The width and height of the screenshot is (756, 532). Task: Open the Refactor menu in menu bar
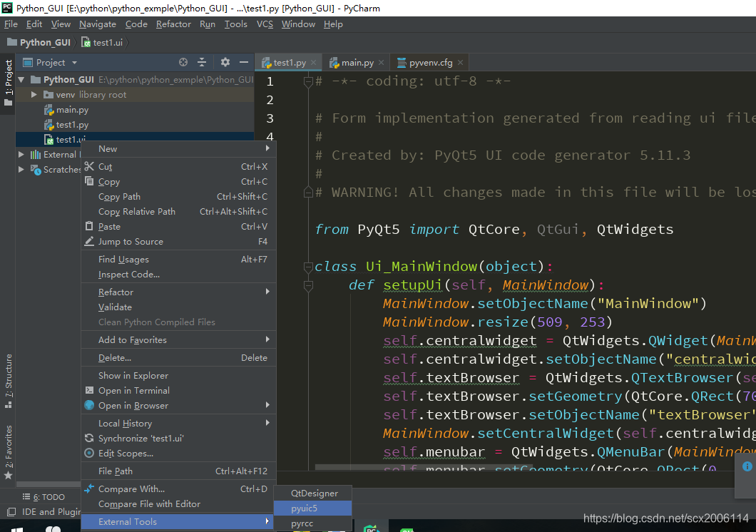click(x=173, y=24)
